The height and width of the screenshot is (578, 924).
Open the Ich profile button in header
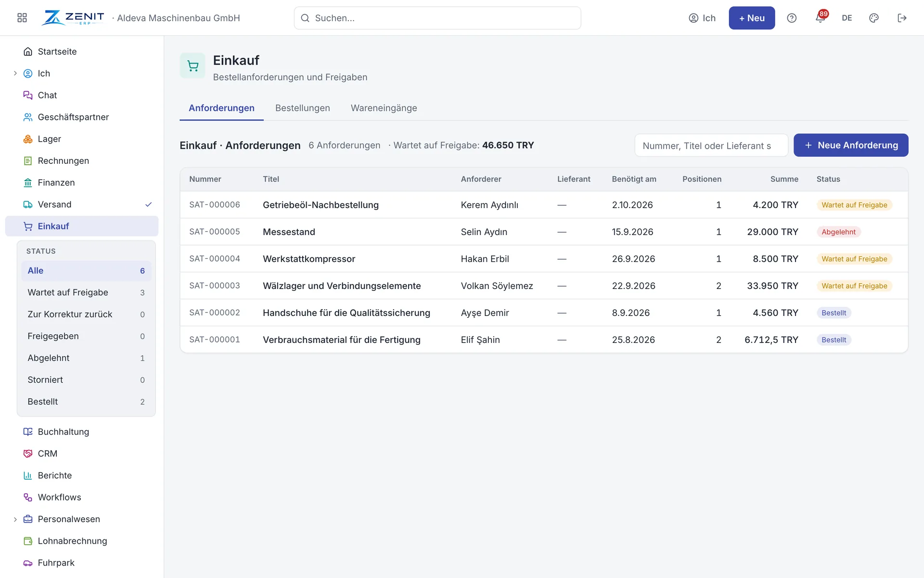[x=702, y=18]
